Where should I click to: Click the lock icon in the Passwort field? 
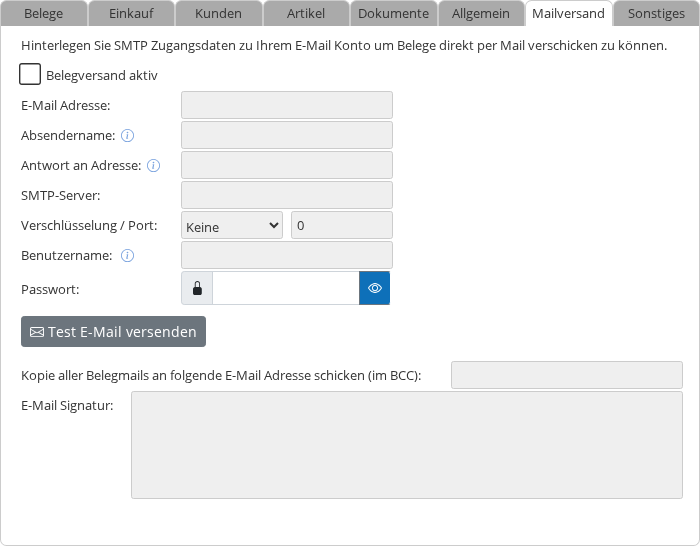pos(197,288)
